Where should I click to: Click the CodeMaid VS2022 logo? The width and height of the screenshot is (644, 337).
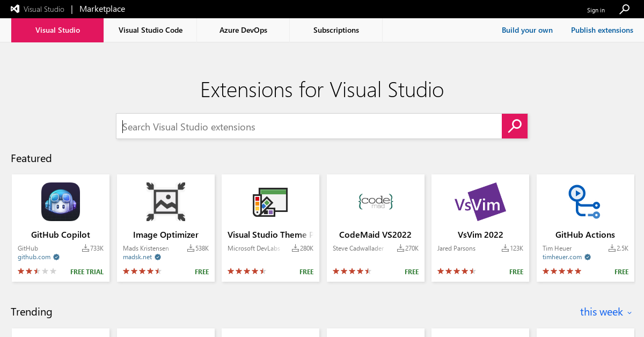click(x=375, y=202)
